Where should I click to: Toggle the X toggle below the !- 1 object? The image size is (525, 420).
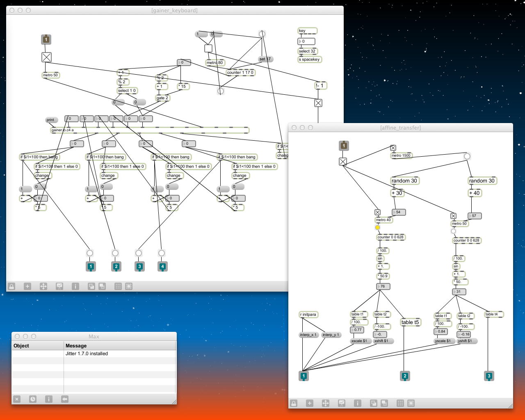pos(318,103)
